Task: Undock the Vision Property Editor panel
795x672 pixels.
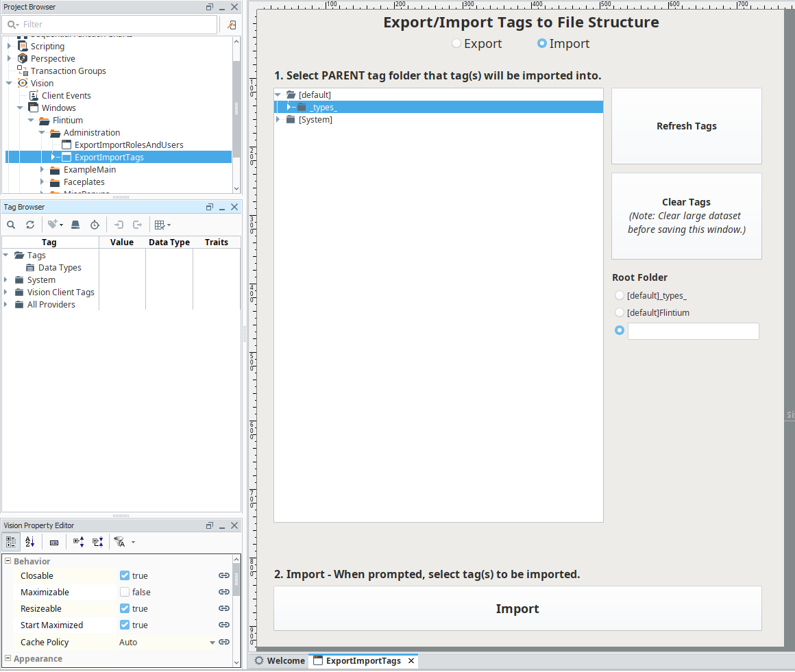Action: (210, 525)
